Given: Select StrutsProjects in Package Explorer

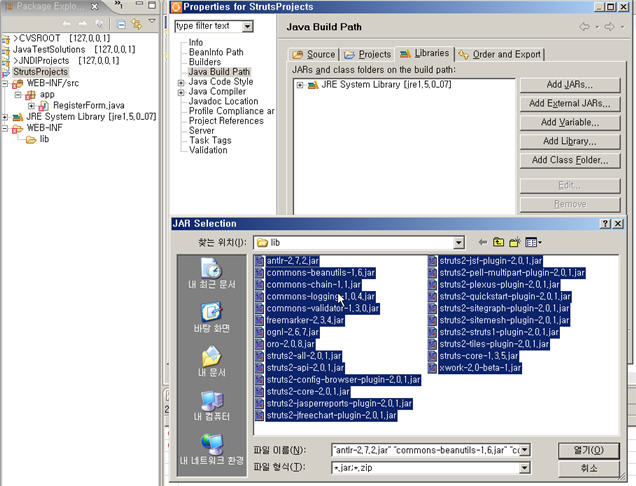Looking at the screenshot, I should 40,72.
